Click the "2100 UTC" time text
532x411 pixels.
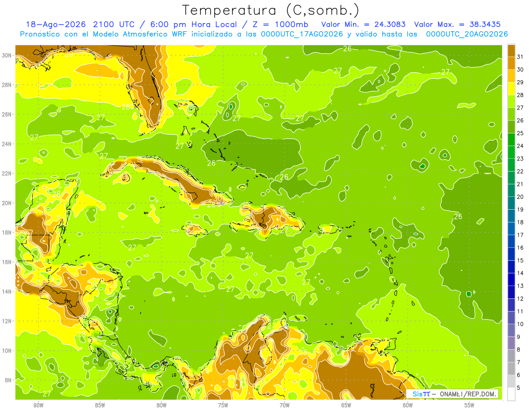pos(114,24)
